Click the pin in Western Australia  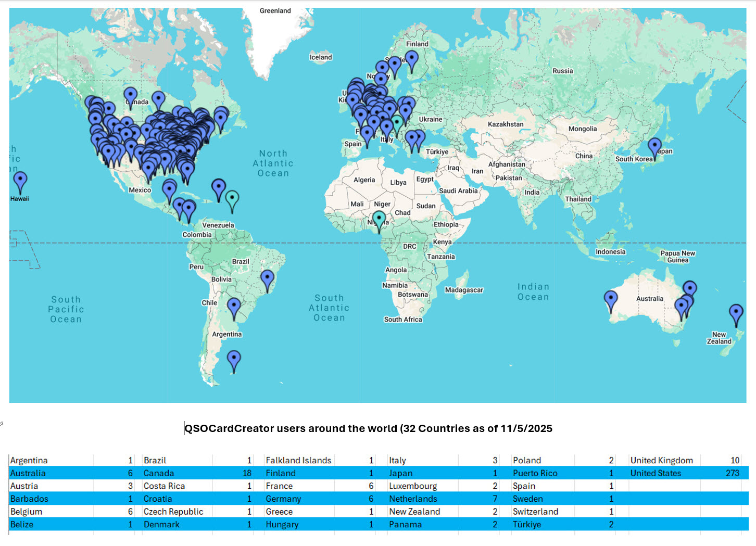point(610,299)
